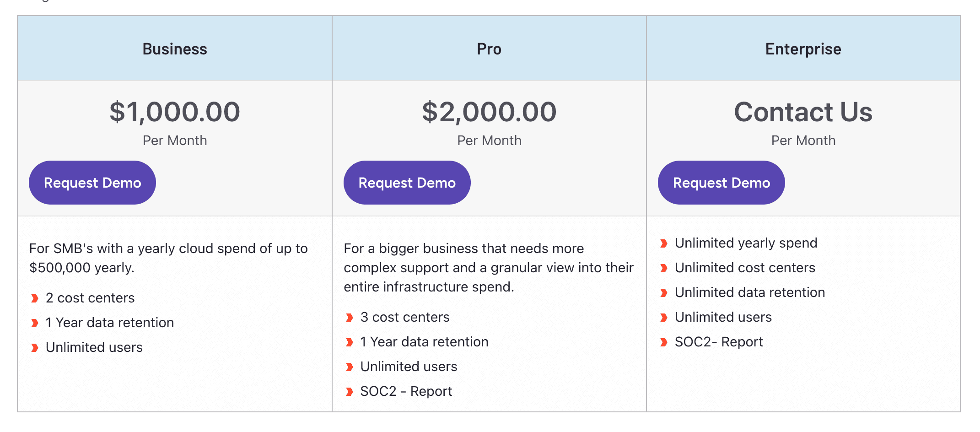
Task: Click the Contact Us text in Enterprise column
Action: [x=803, y=112]
